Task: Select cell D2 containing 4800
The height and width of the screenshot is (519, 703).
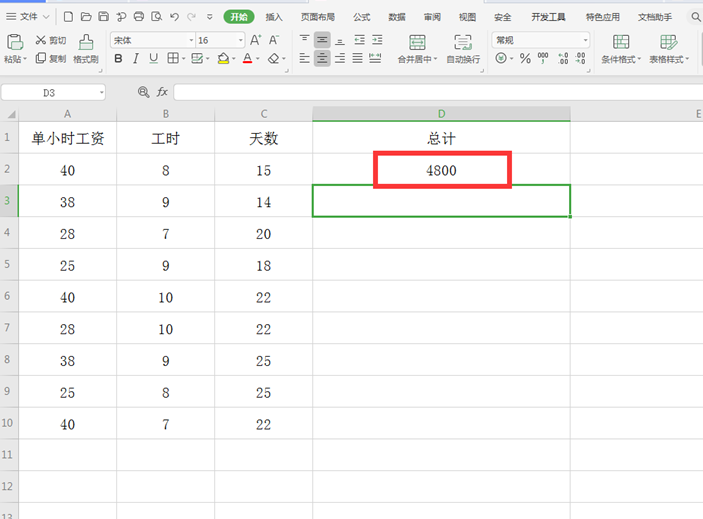Action: coord(441,170)
